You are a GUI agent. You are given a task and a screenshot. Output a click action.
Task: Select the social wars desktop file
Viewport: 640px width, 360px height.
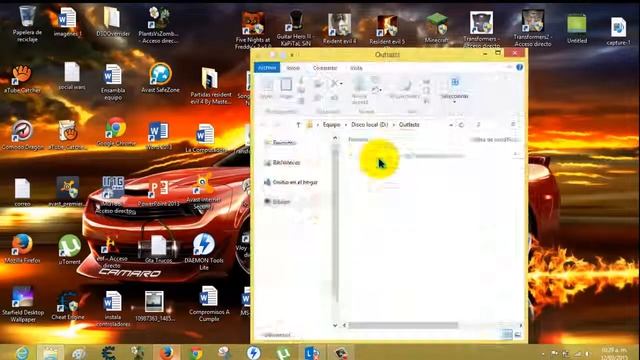(x=72, y=76)
